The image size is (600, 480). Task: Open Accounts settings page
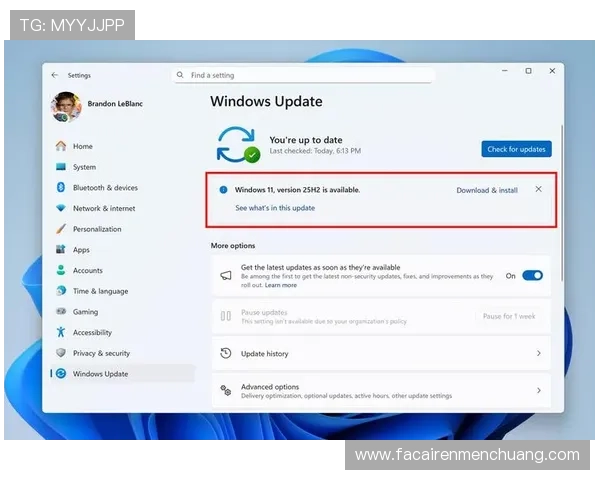pyautogui.click(x=88, y=270)
